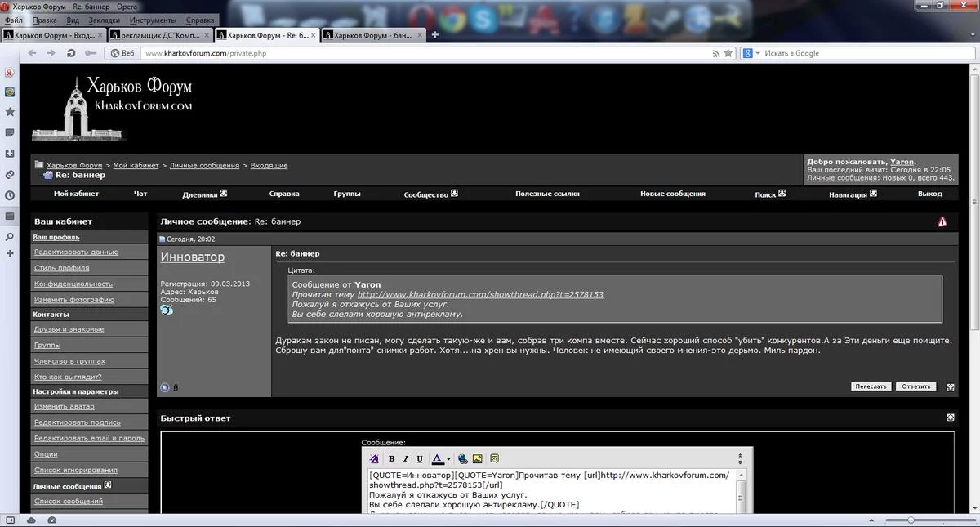The height and width of the screenshot is (527, 980).
Task: Open the Список игнорирования link
Action: click(x=76, y=470)
